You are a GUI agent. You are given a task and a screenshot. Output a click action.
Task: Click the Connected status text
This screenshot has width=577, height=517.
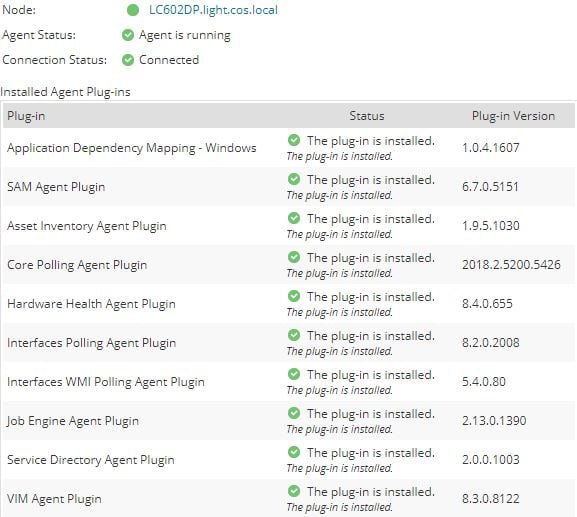coord(169,60)
